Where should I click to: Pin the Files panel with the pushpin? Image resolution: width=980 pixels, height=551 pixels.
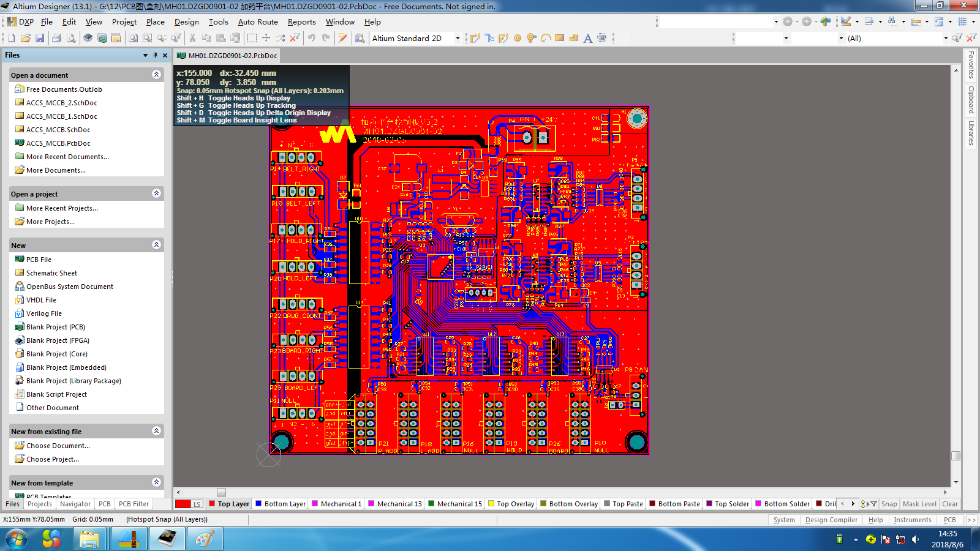(155, 55)
